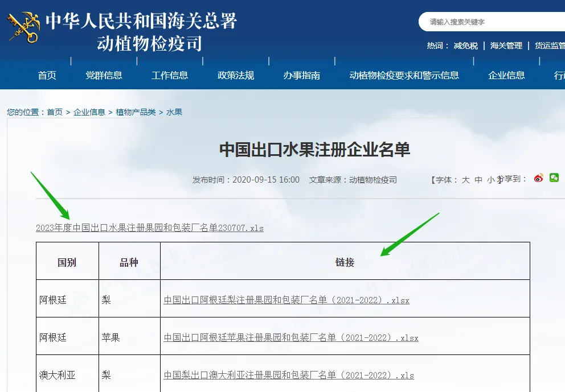Select 小 to shrink the font size
This screenshot has height=392, width=565.
491,179
